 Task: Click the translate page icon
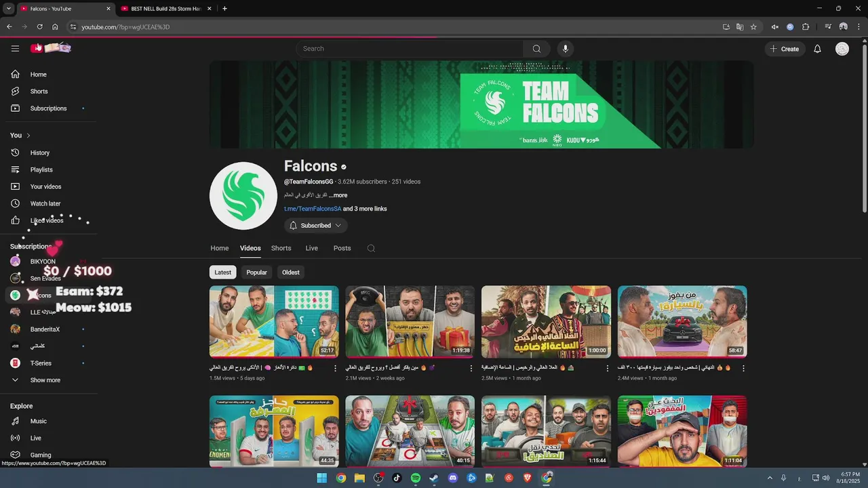tap(740, 27)
